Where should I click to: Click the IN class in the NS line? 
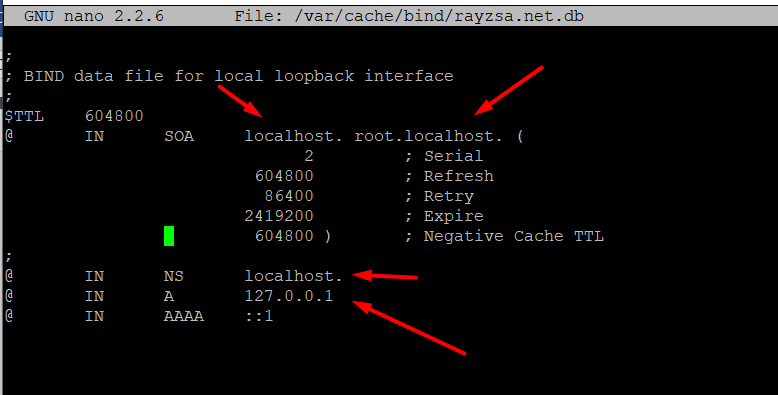[x=94, y=276]
